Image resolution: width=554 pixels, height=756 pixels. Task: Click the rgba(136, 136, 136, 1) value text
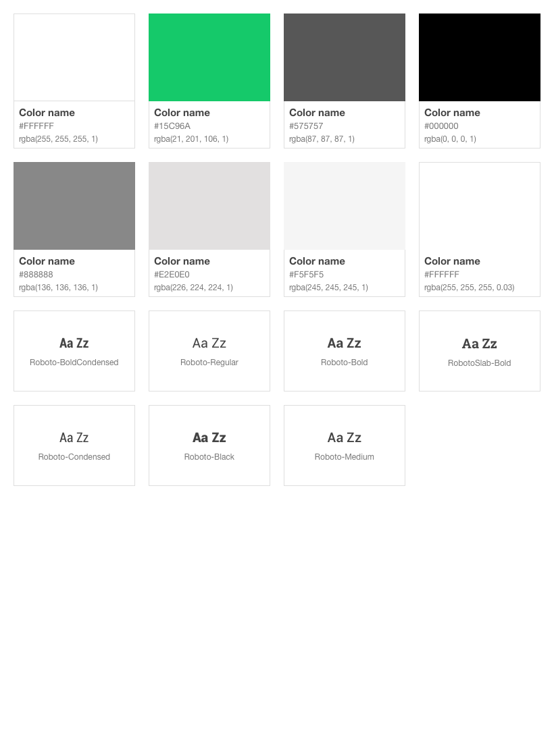click(x=58, y=288)
